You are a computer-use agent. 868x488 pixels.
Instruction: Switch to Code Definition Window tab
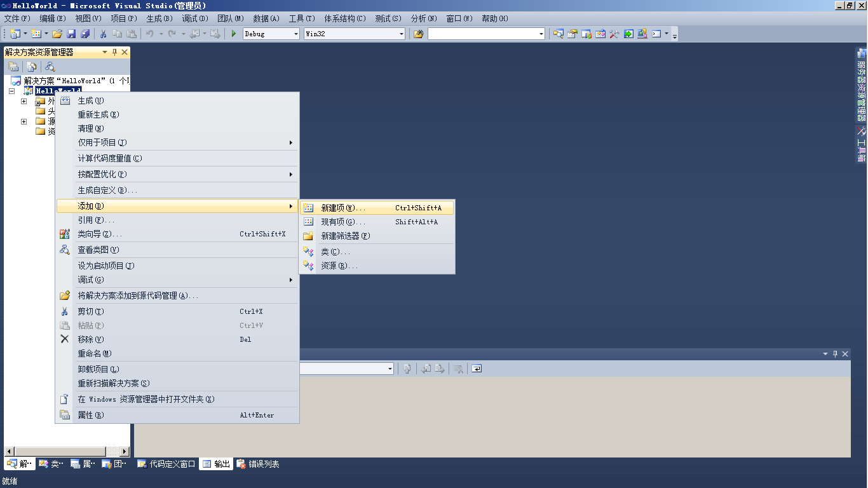tap(166, 464)
